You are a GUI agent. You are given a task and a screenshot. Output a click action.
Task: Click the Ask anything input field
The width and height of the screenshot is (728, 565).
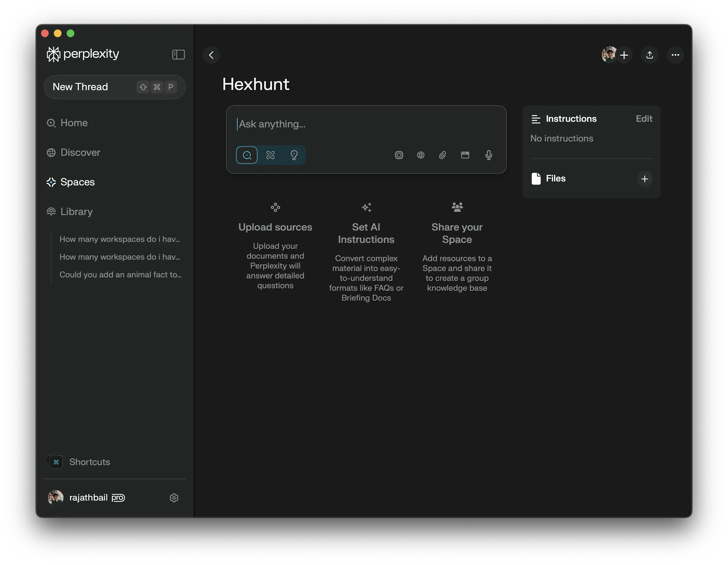[366, 124]
